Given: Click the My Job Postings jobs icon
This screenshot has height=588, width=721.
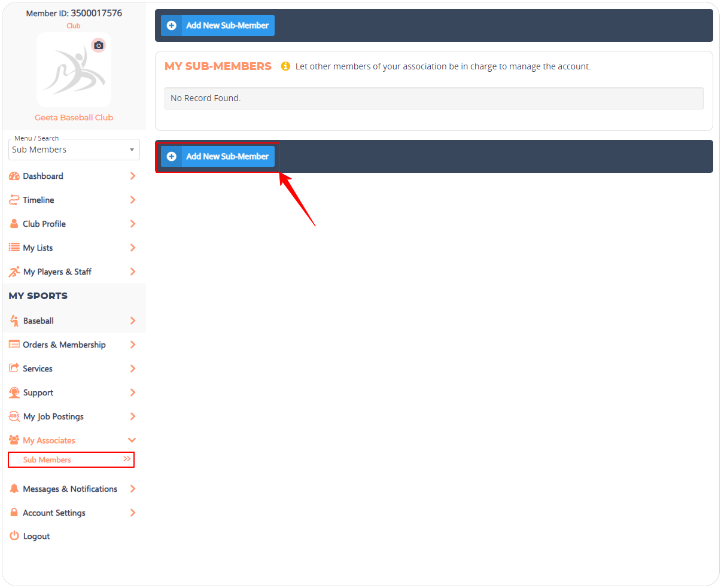Looking at the screenshot, I should tap(14, 416).
